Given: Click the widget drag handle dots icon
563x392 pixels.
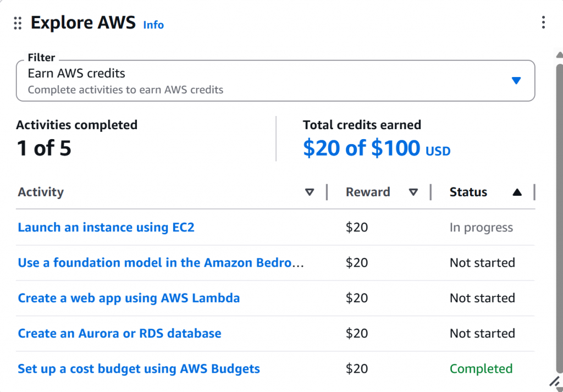Looking at the screenshot, I should (18, 23).
